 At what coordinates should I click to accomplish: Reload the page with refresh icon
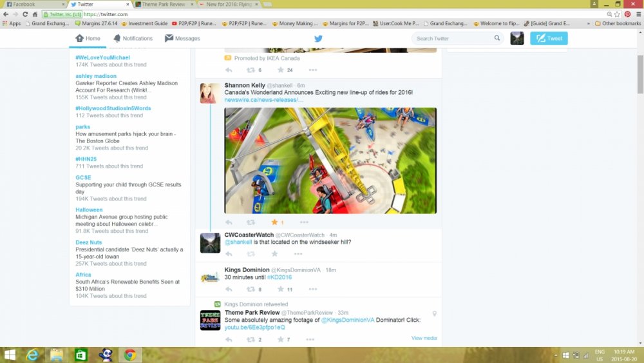point(25,14)
